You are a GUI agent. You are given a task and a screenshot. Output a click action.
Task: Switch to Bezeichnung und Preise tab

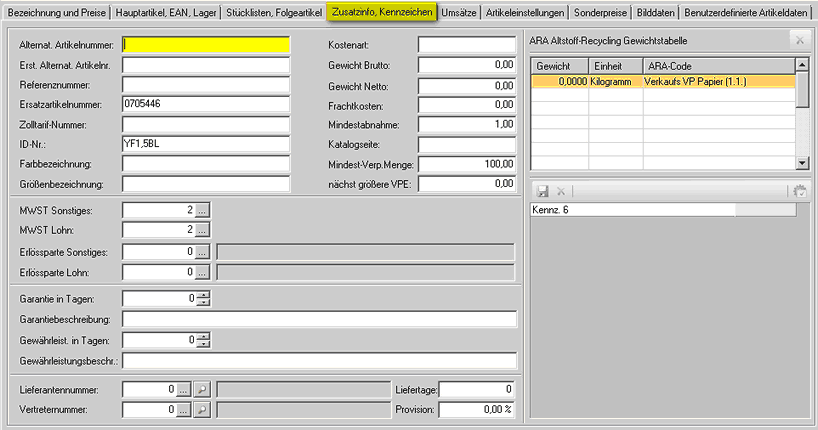(x=54, y=13)
